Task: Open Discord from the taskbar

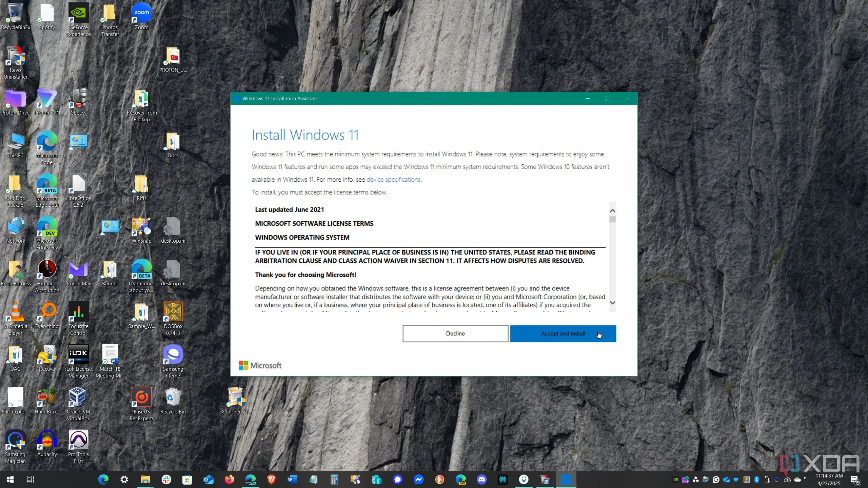Action: pos(482,480)
